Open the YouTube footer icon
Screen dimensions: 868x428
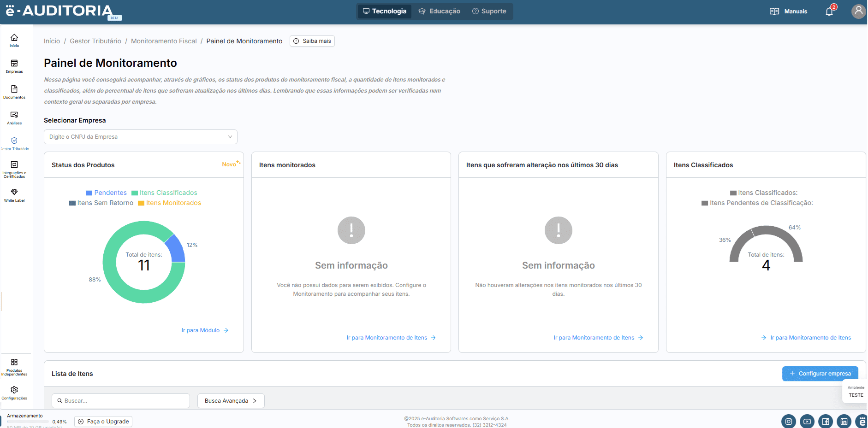point(807,421)
